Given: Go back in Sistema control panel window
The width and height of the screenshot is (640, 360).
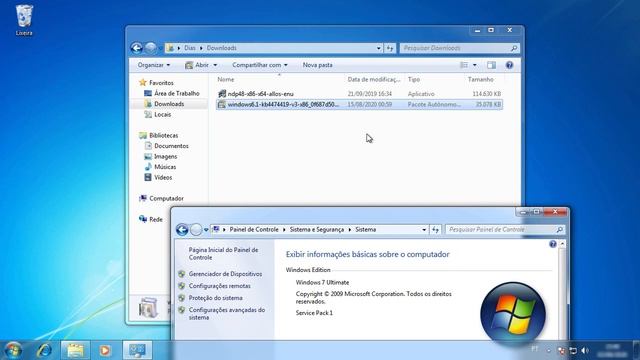Looking at the screenshot, I should [182, 229].
